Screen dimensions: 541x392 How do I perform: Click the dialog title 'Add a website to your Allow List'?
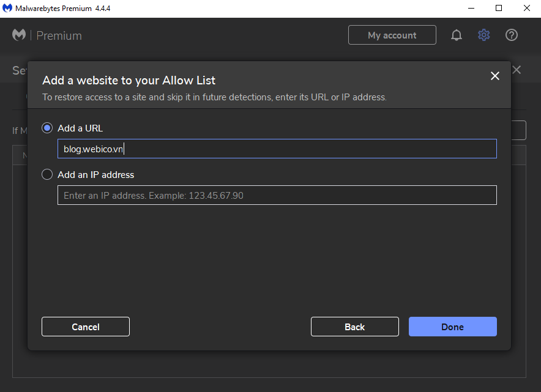129,80
